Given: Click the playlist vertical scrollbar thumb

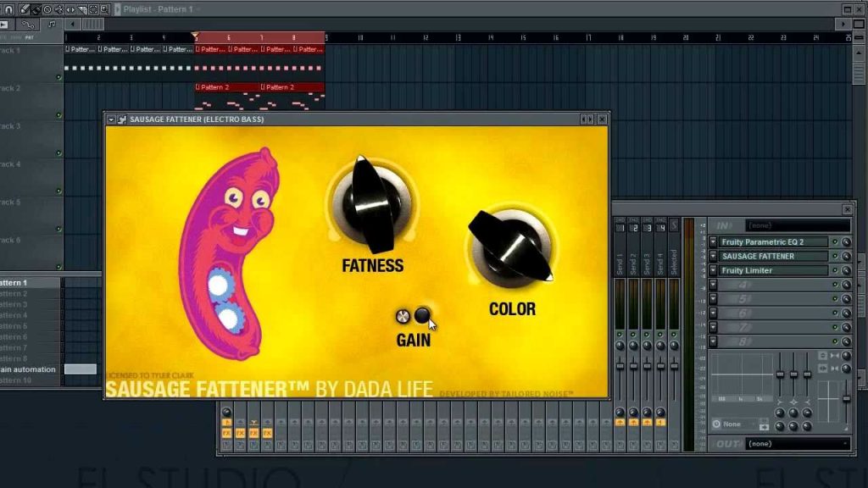Looking at the screenshot, I should click(x=859, y=74).
